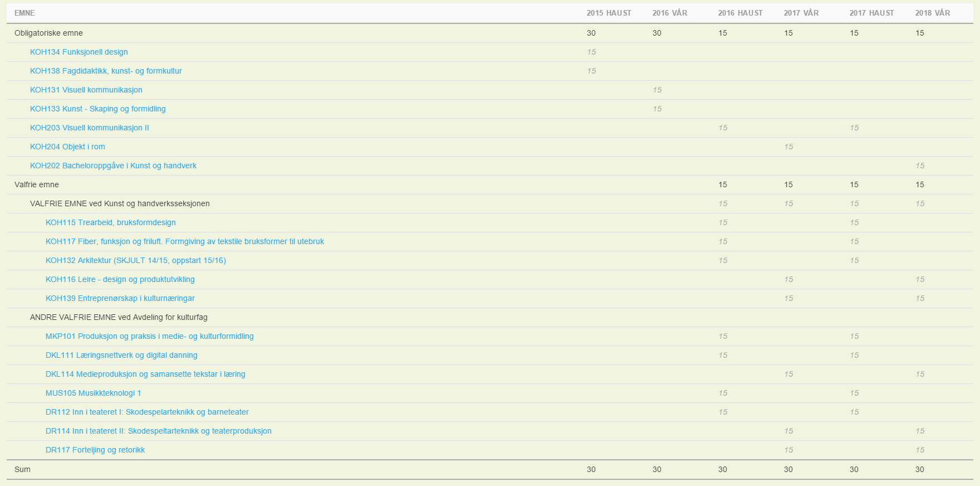Click KOH116 credit value 15 in 2017 VÅR
This screenshot has width=980, height=486.
pyautogui.click(x=788, y=279)
